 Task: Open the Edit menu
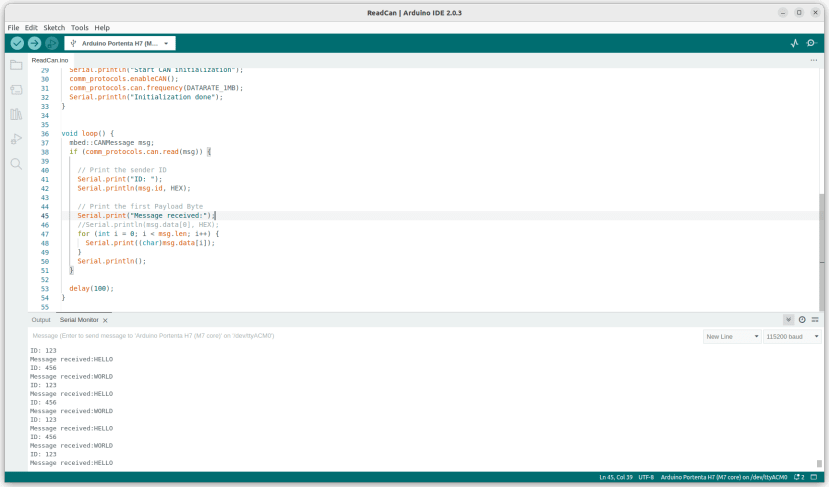click(x=31, y=27)
